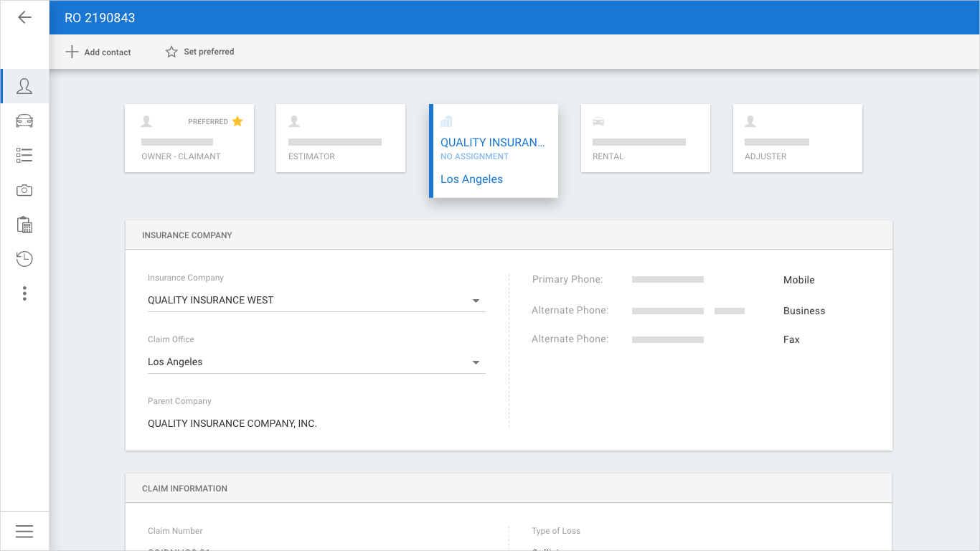Image resolution: width=980 pixels, height=551 pixels.
Task: Click the back arrow icon
Action: 24,17
